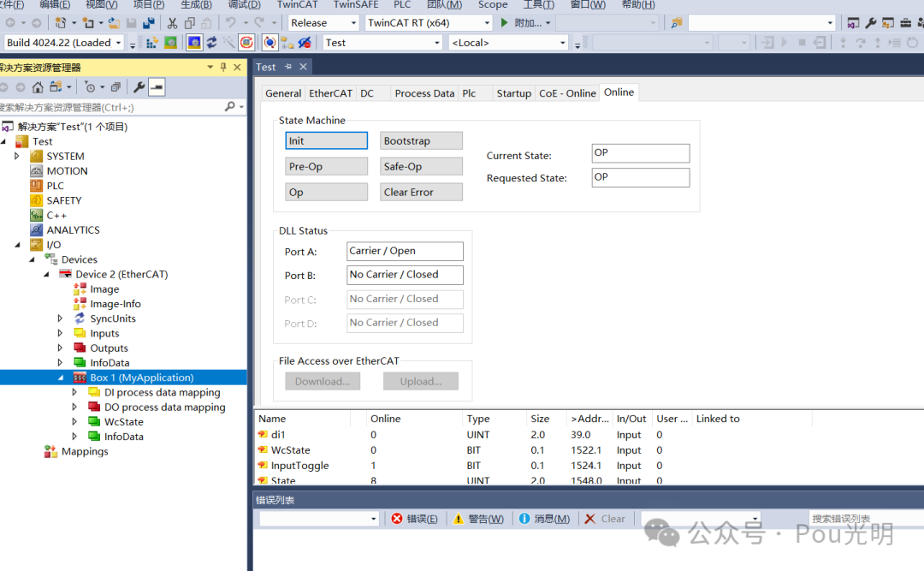Select the Mappings tree item
924x571 pixels.
[x=84, y=451]
